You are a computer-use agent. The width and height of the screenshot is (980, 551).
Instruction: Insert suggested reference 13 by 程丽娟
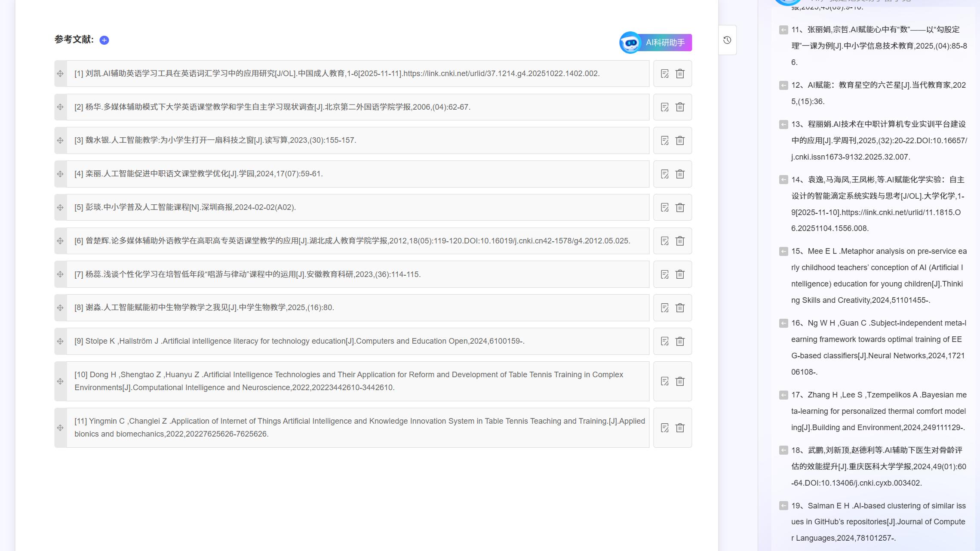pyautogui.click(x=783, y=124)
